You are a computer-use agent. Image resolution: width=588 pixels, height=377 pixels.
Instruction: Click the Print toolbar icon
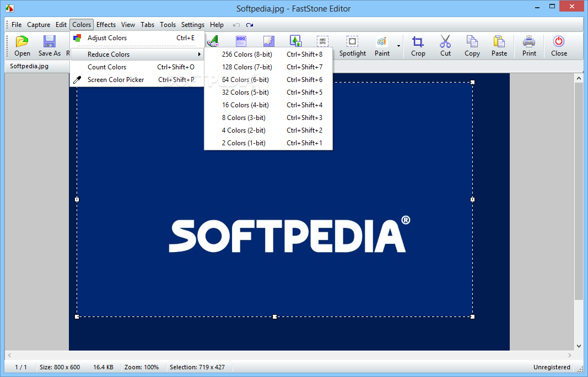click(x=529, y=41)
